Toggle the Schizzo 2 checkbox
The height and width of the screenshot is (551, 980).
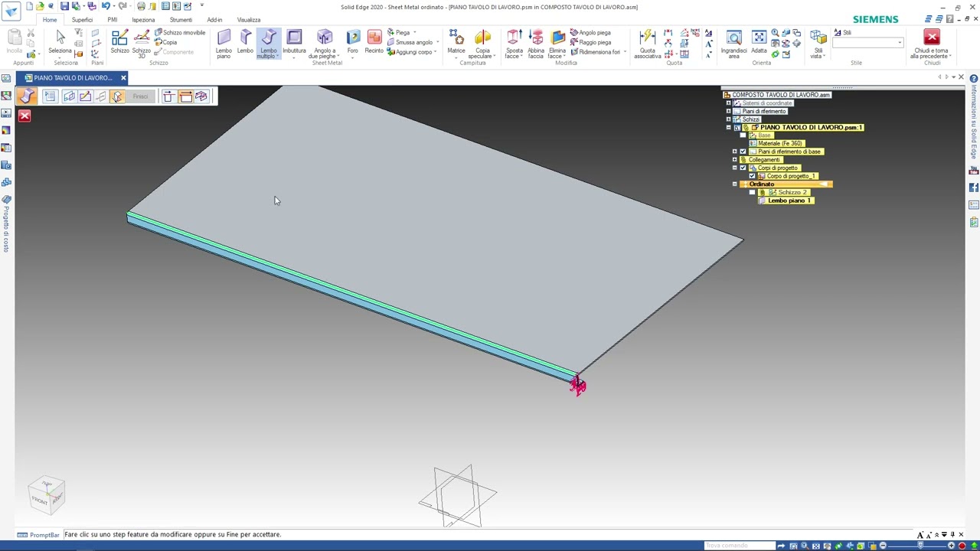pos(752,192)
